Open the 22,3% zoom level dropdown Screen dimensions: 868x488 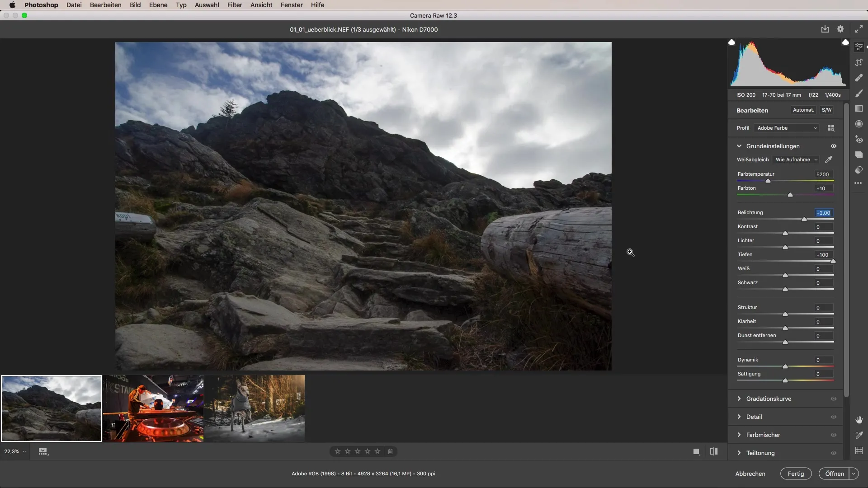click(x=15, y=451)
